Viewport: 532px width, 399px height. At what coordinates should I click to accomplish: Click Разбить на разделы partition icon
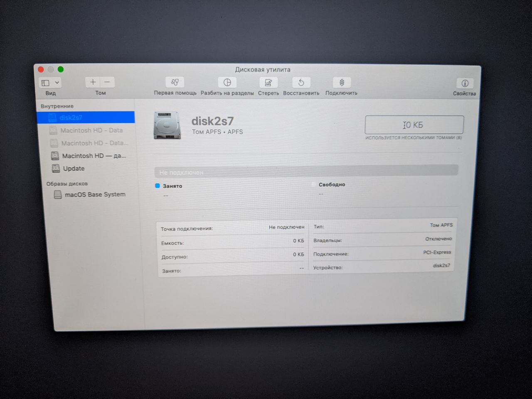pos(227,82)
